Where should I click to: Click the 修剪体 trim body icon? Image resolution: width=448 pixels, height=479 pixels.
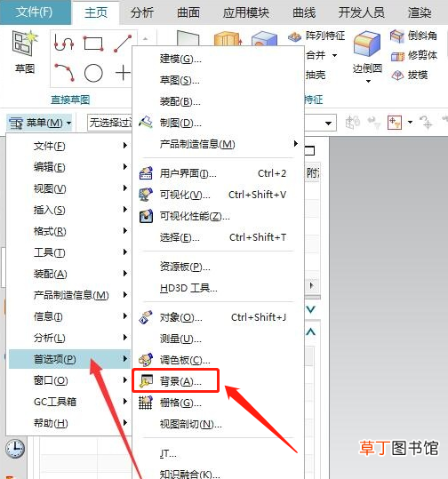coord(397,56)
